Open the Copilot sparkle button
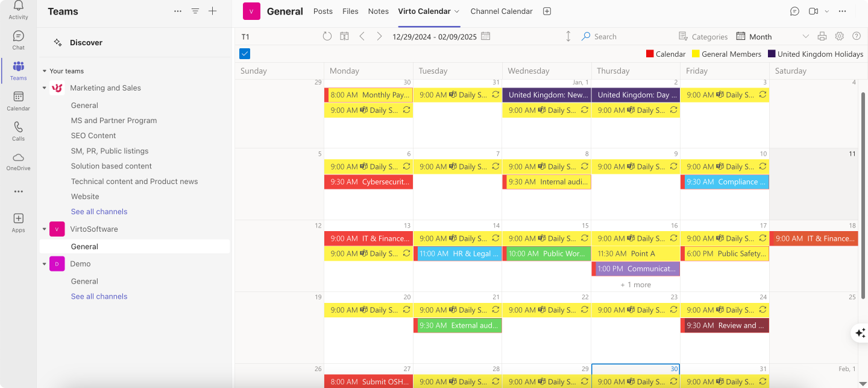Viewport: 868px width, 388px height. click(860, 333)
